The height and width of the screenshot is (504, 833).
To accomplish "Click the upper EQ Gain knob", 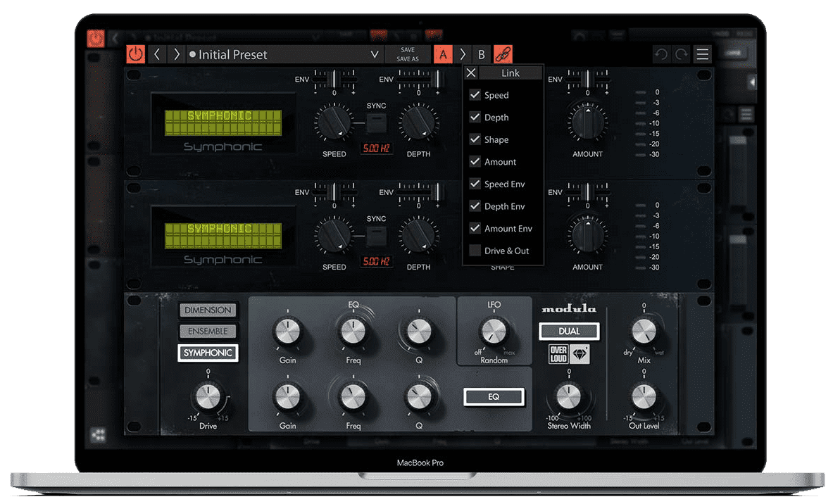I will click(287, 332).
